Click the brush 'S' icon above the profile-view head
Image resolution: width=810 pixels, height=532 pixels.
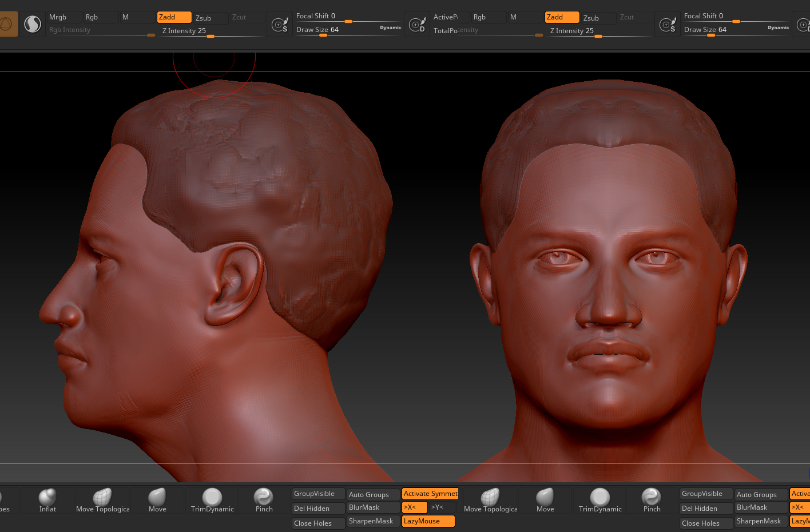280,25
